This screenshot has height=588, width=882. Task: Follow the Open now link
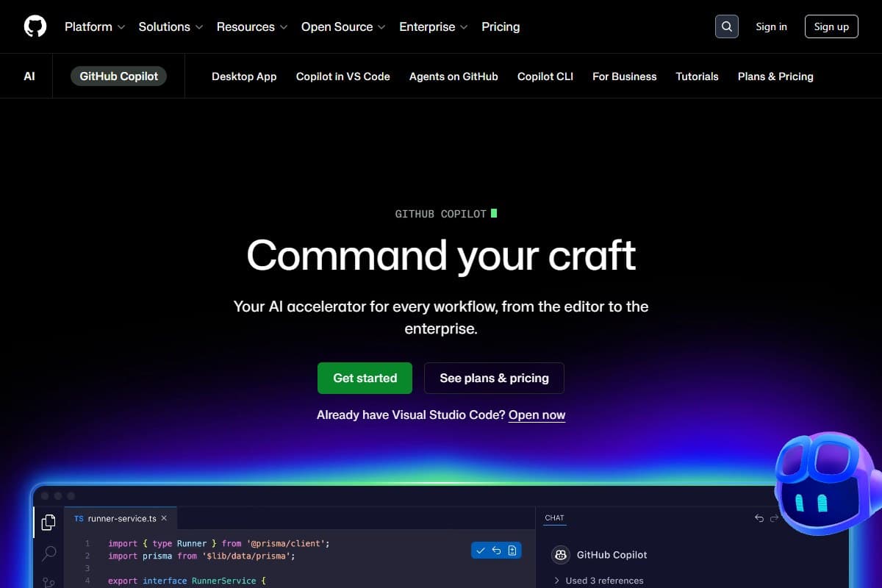point(537,415)
